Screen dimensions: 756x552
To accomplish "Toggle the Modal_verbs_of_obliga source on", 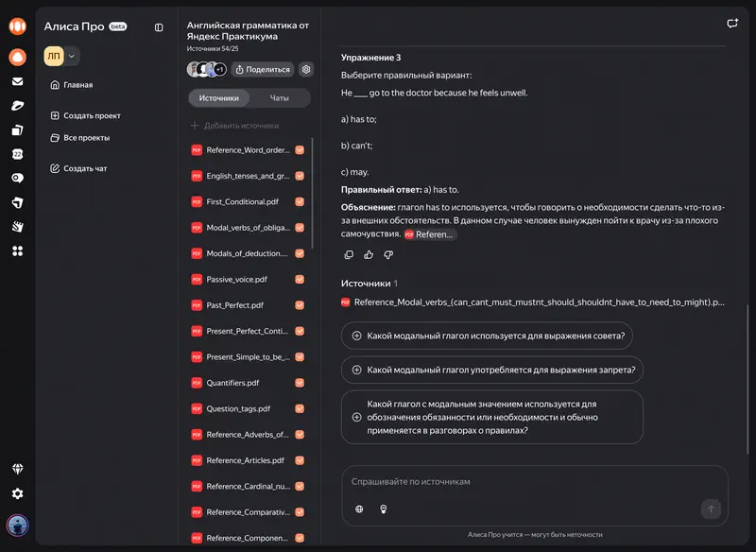I will coord(301,227).
